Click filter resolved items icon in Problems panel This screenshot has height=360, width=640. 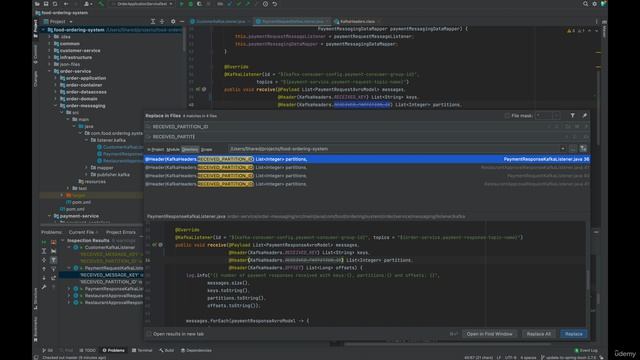pos(53,260)
